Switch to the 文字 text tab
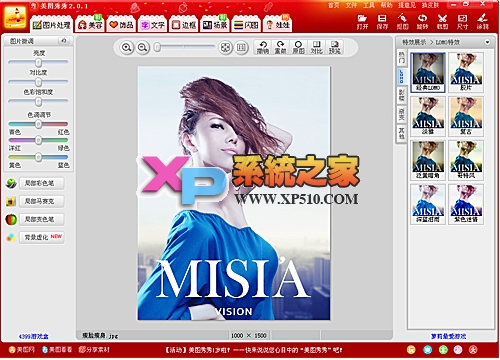The width and height of the screenshot is (500, 360). click(153, 25)
